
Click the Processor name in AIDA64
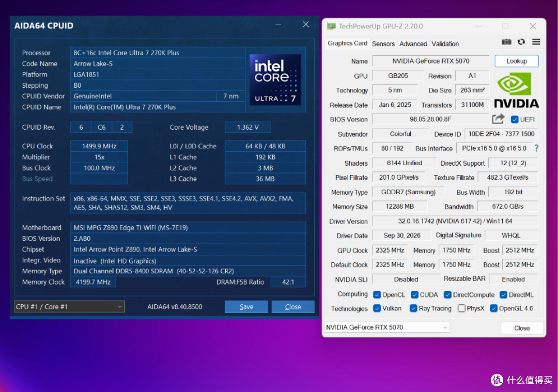point(158,53)
